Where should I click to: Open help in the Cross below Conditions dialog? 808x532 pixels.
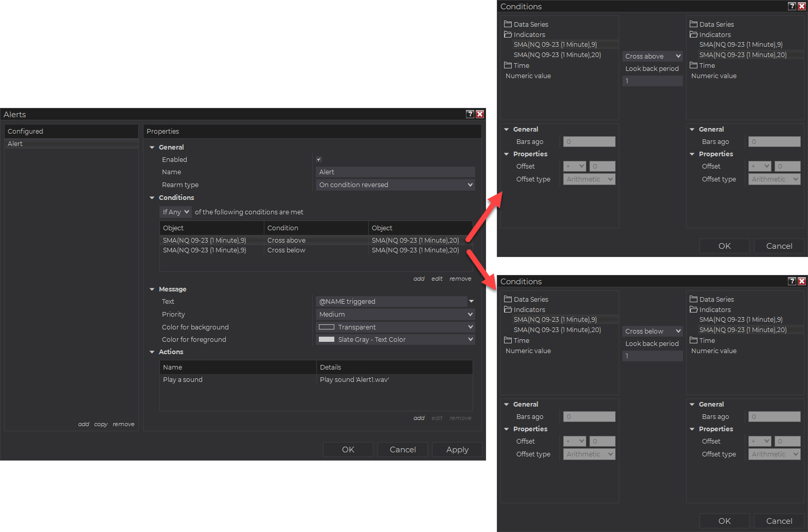(x=792, y=281)
